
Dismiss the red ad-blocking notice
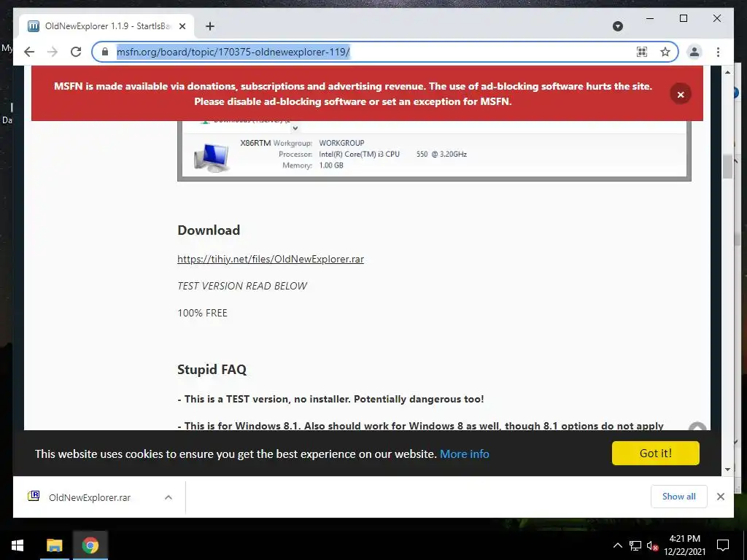tap(681, 94)
